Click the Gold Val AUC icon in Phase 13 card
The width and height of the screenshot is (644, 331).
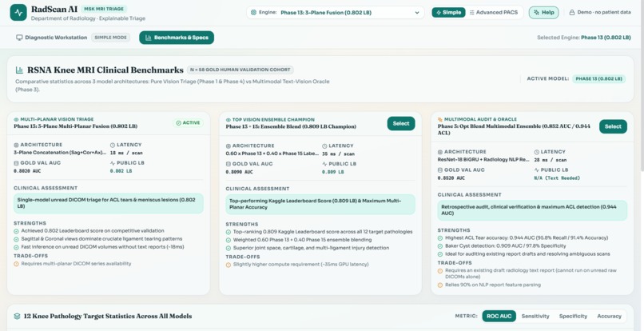point(17,163)
